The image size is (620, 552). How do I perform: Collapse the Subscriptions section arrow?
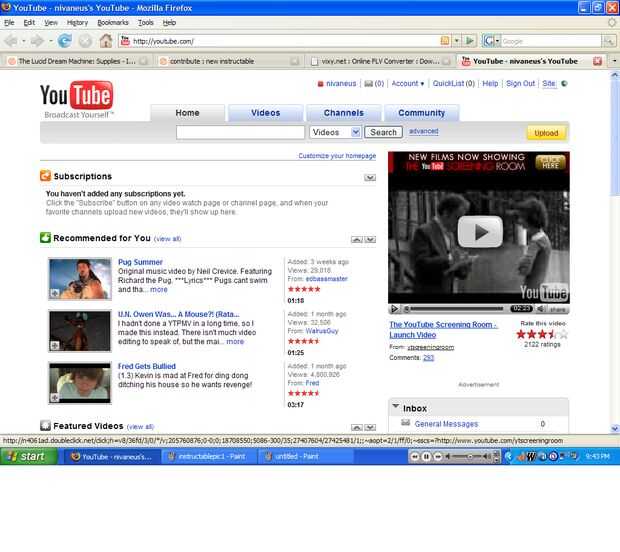(370, 178)
